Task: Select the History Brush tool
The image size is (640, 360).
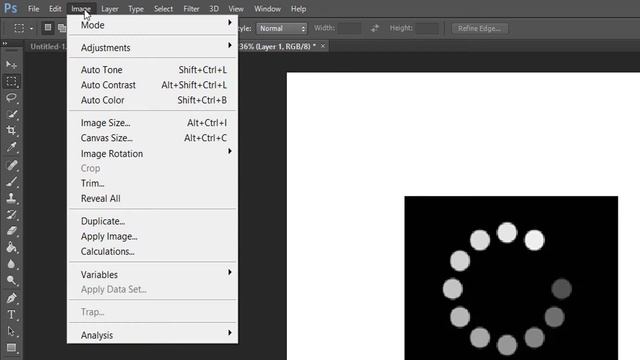Action: tap(11, 214)
